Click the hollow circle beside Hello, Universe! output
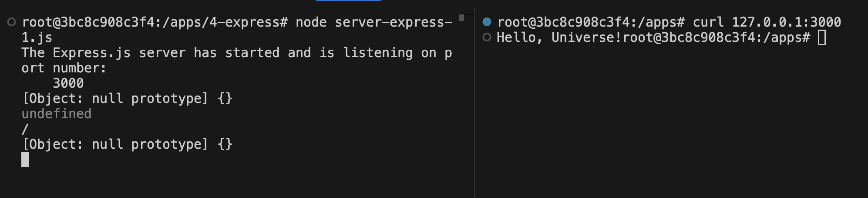 487,38
